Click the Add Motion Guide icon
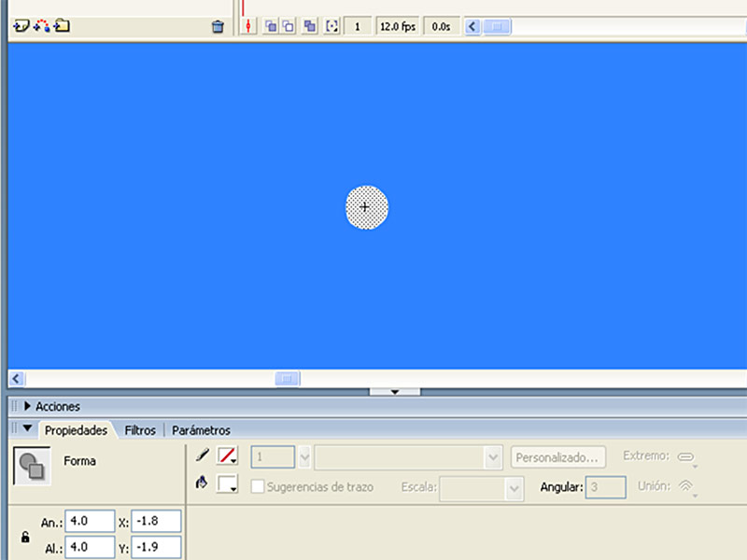The height and width of the screenshot is (560, 747). [x=39, y=26]
